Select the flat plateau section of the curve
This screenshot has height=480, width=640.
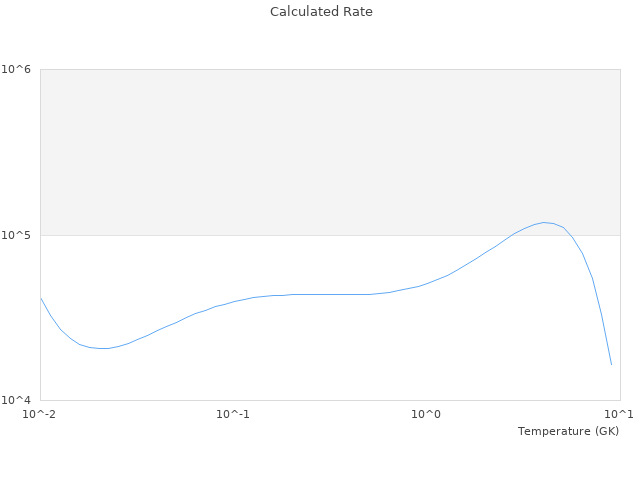[x=330, y=294]
